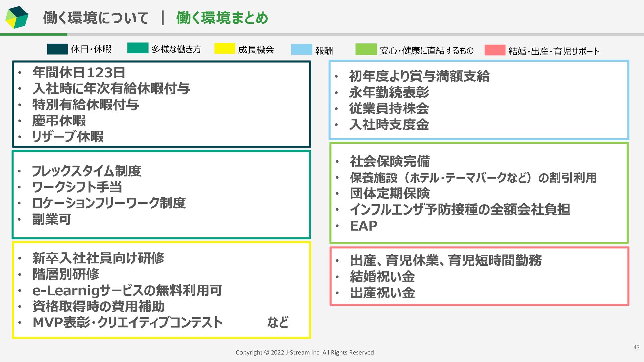Click the 働く環境について heading text
644x362 pixels.
point(96,18)
